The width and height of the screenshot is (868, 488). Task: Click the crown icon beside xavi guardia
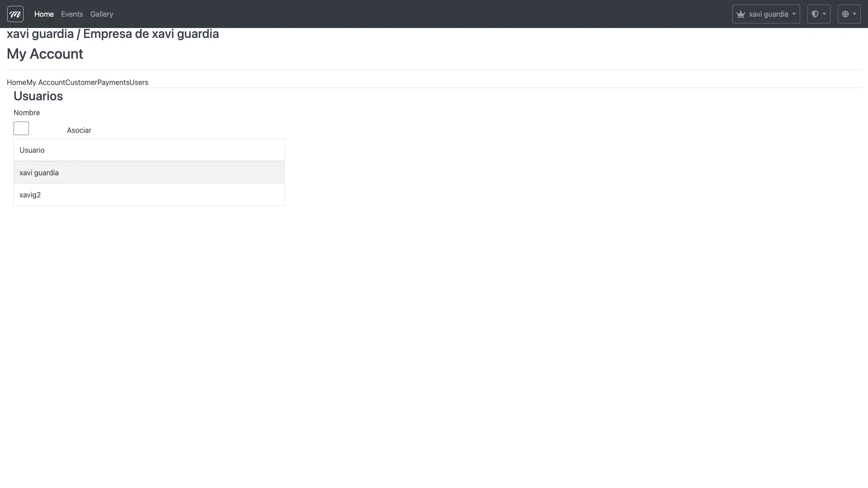pos(741,14)
